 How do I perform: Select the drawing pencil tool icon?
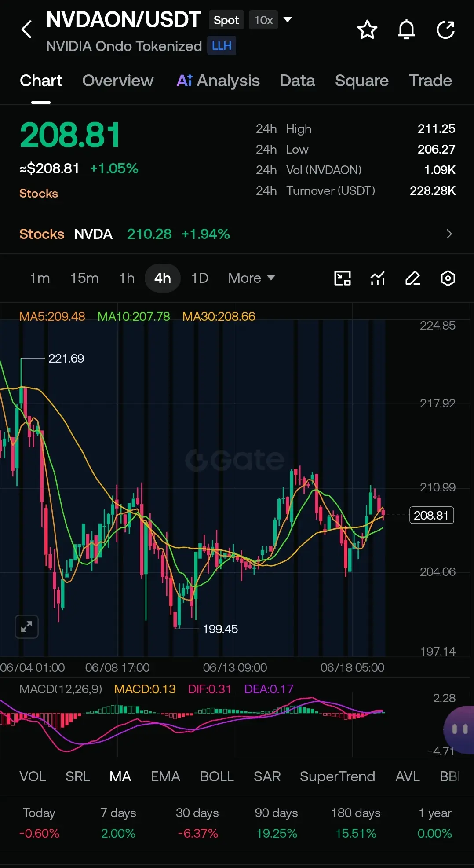(413, 278)
